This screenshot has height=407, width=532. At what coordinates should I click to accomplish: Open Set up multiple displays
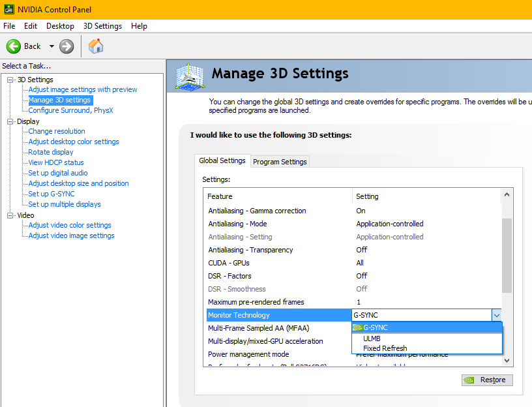pos(65,204)
